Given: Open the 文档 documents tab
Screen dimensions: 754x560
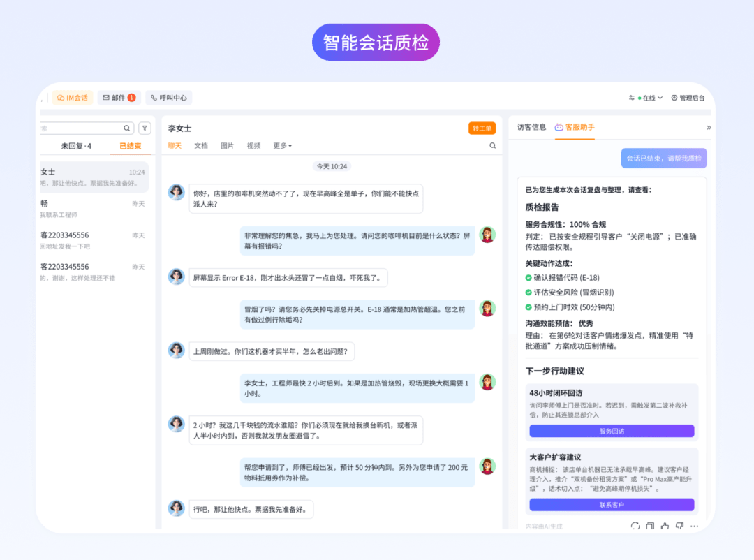Looking at the screenshot, I should (x=201, y=146).
